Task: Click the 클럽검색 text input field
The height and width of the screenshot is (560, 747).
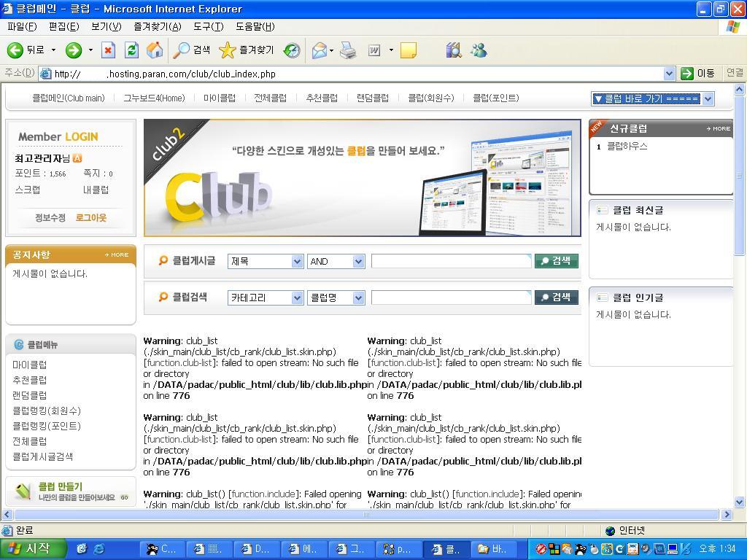Action: point(451,297)
